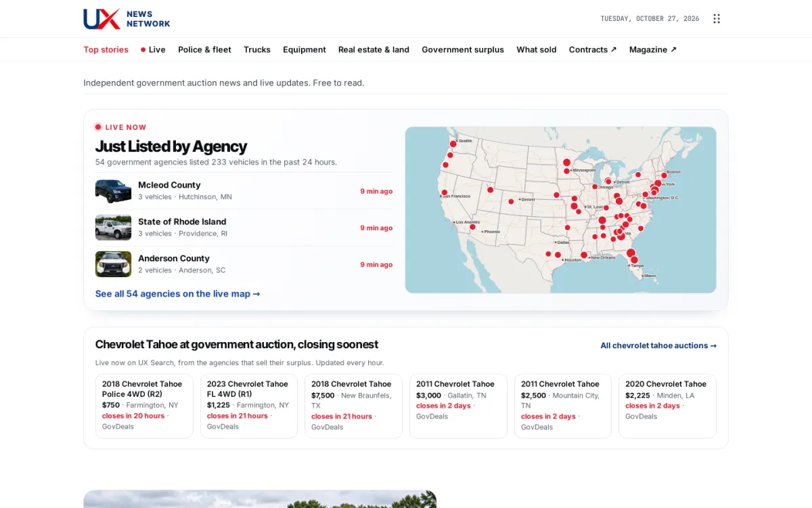Click the San Francisco label on the map
Viewport: 812px width, 508px height.
(x=457, y=196)
